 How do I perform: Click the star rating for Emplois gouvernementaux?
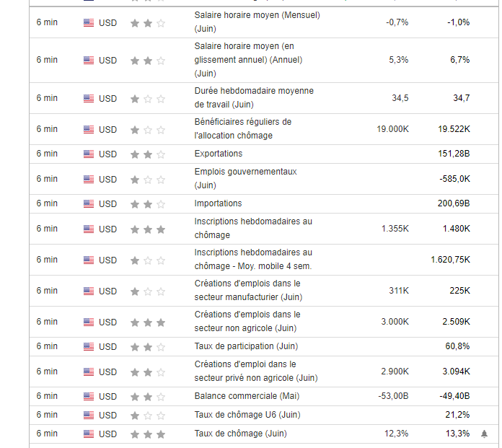(147, 179)
